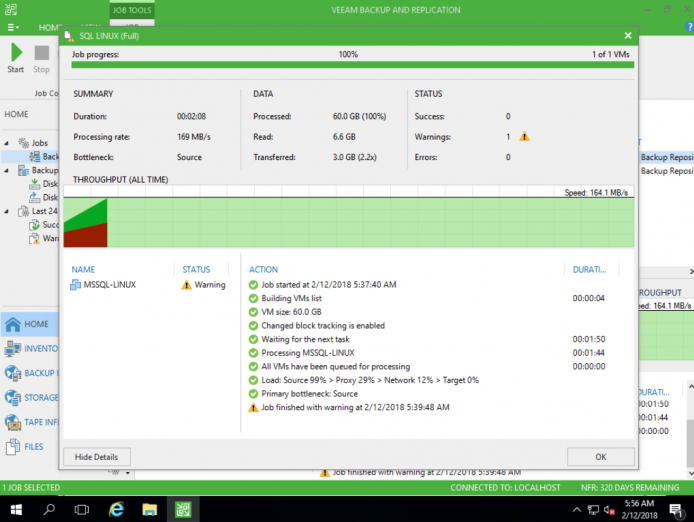The width and height of the screenshot is (694, 522).
Task: Click the Last 24 hours node icon
Action: pos(23,212)
